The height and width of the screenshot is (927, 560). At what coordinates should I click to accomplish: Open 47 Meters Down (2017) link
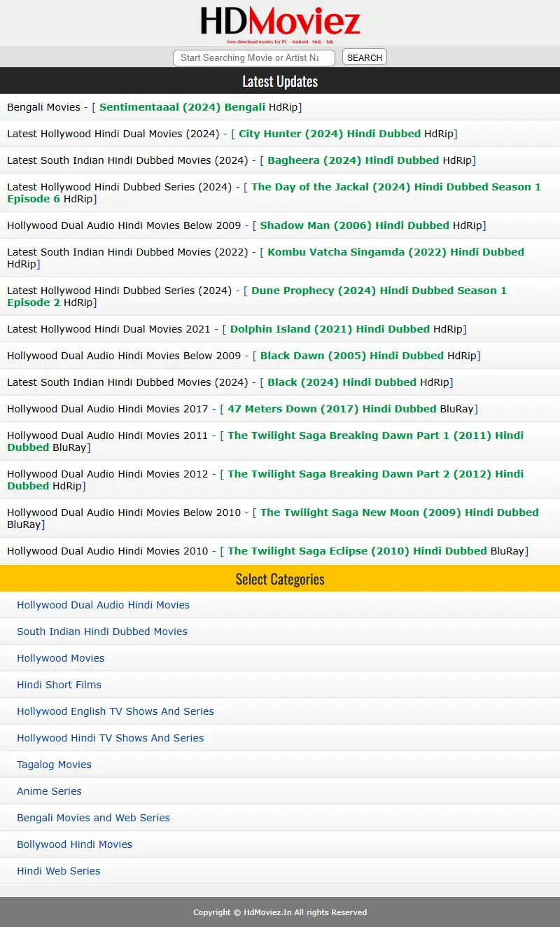pos(332,409)
